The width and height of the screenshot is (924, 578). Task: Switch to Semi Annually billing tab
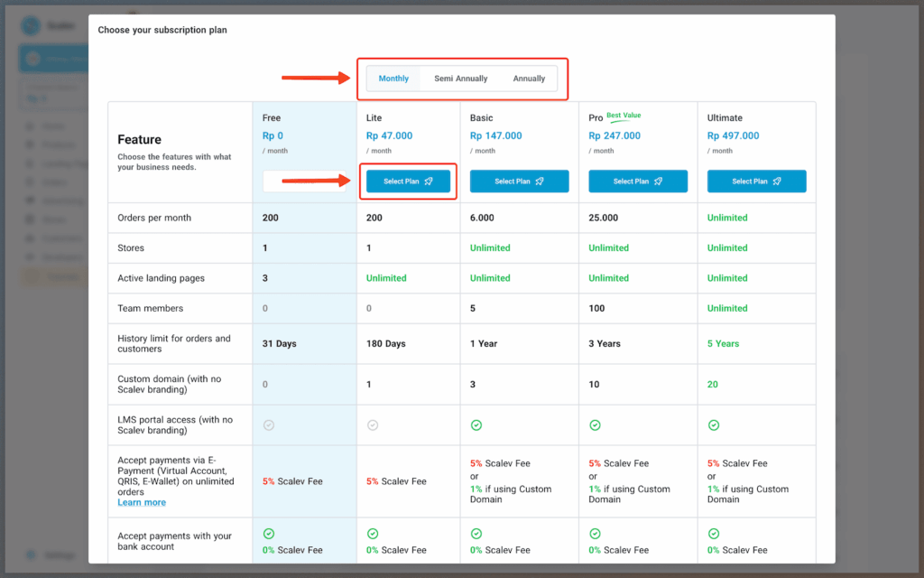[x=460, y=79]
